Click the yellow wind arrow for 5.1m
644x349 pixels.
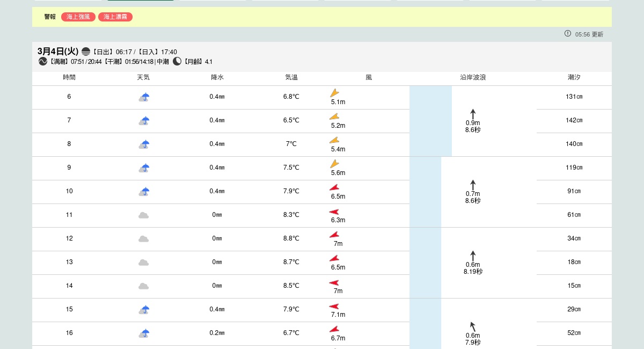pos(334,93)
